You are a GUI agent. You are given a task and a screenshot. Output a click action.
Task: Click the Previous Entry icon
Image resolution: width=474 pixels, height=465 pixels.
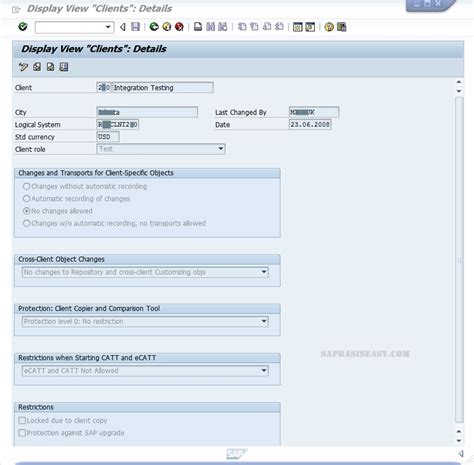(x=37, y=67)
